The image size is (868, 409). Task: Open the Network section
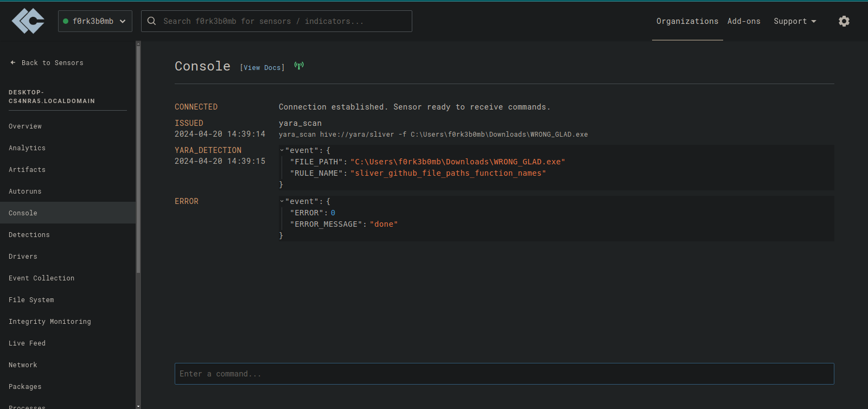23,365
